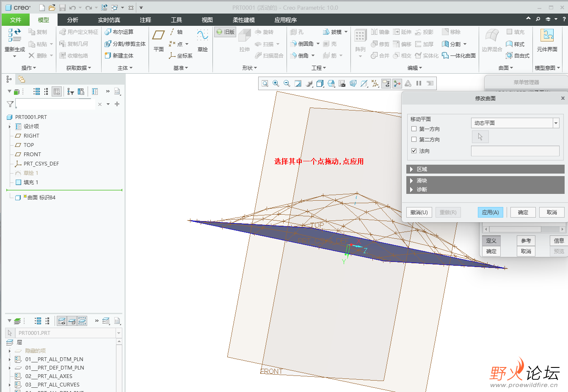This screenshot has width=568, height=392.
Task: Click the Save icon in quick access toolbar
Action: [62, 8]
